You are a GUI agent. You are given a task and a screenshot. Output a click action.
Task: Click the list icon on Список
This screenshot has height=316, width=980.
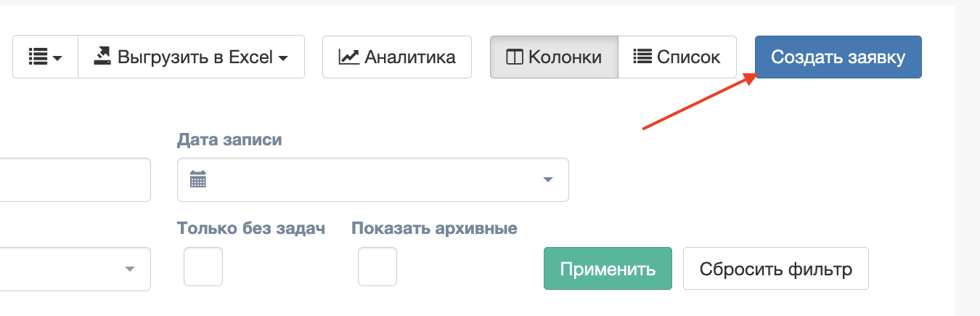642,57
